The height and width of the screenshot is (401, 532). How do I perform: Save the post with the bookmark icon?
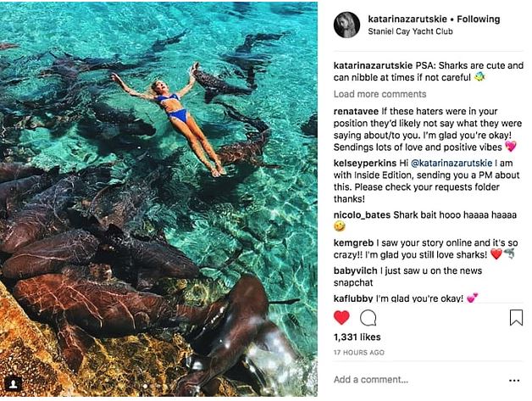point(516,318)
